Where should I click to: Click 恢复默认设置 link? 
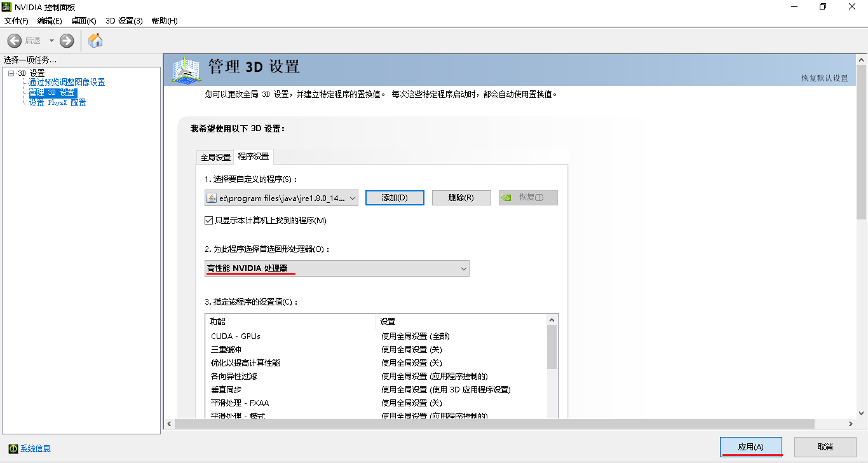point(825,78)
